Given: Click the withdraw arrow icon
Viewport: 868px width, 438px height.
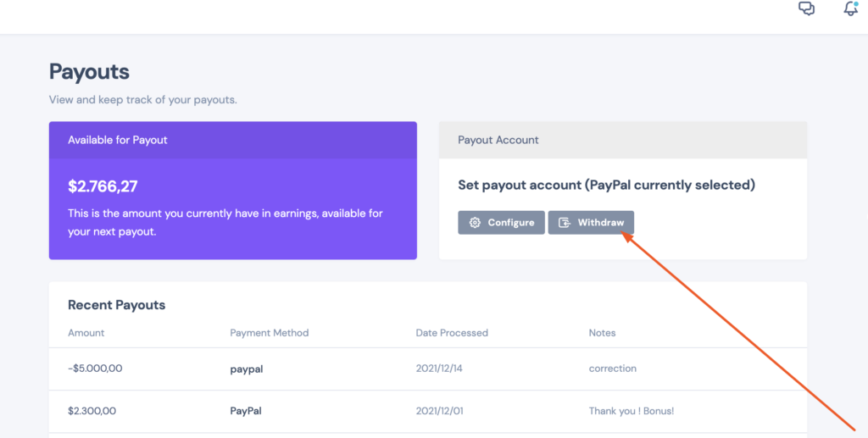Looking at the screenshot, I should (x=564, y=222).
